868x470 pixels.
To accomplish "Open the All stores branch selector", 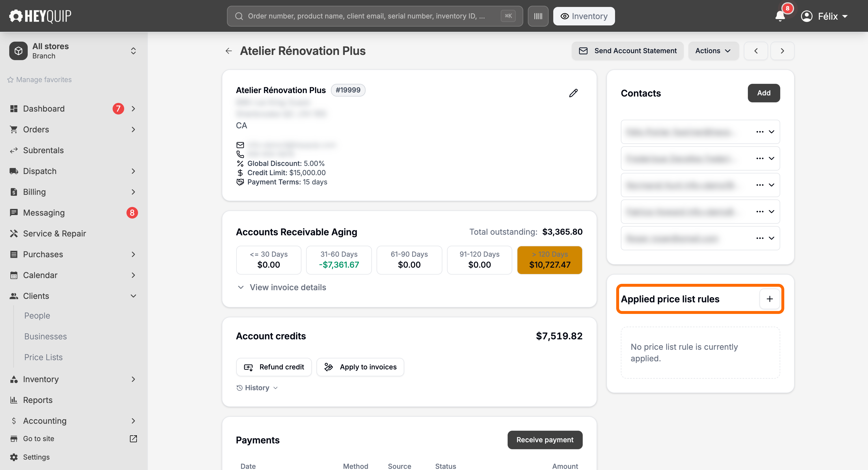I will (73, 51).
